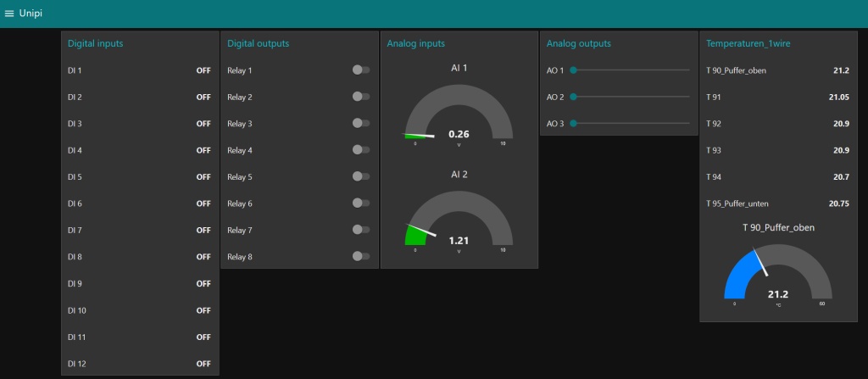
Task: Click the DI 10 label
Action: click(x=77, y=310)
